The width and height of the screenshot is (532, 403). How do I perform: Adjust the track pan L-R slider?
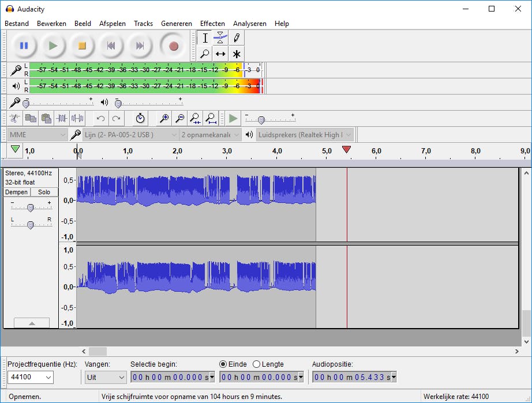point(31,224)
